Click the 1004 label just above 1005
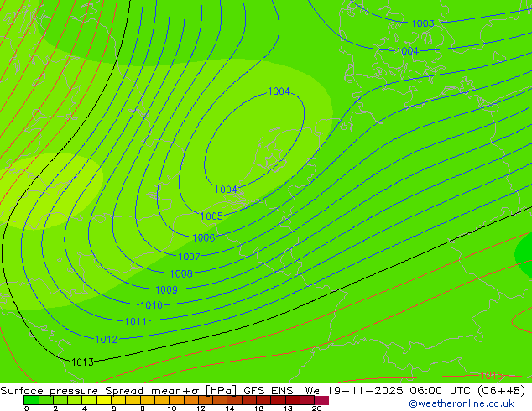This screenshot has width=532, height=411. [x=226, y=190]
